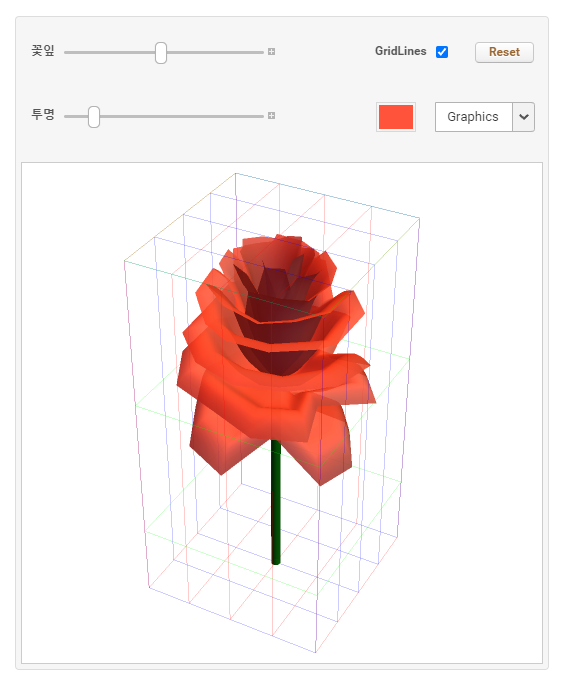Uncheck the GridLines checkbox
The height and width of the screenshot is (684, 563).
click(x=442, y=52)
